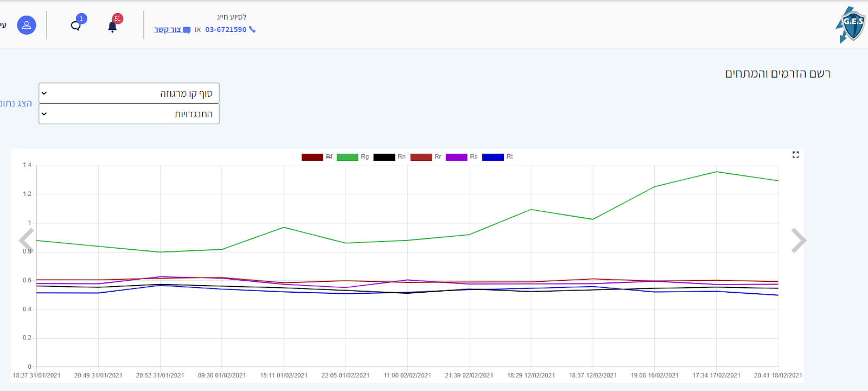The height and width of the screenshot is (391, 868).
Task: Open the סוף קו מרגוזה dropdown
Action: tap(129, 93)
